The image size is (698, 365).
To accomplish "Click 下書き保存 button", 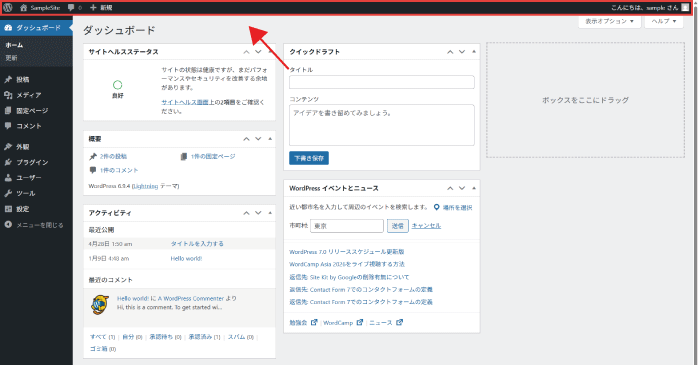I will tap(309, 158).
